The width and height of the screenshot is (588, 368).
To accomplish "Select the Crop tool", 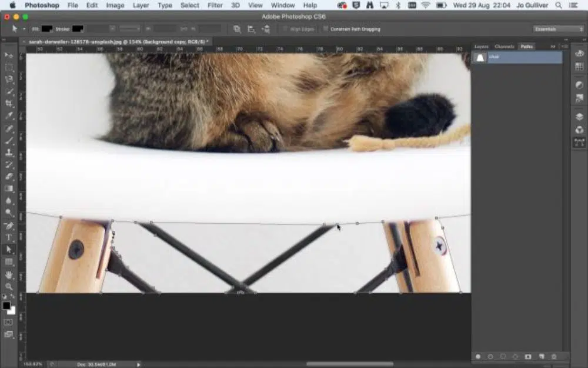I will coord(9,104).
